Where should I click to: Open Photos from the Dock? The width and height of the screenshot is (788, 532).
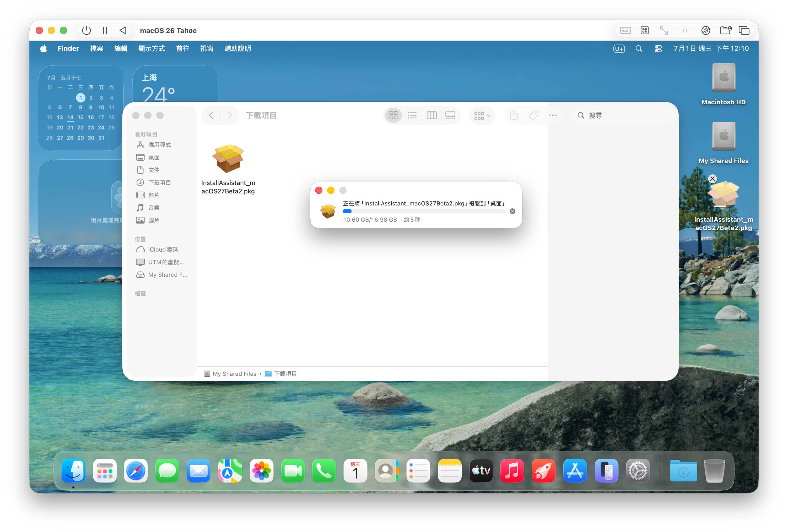click(x=261, y=471)
